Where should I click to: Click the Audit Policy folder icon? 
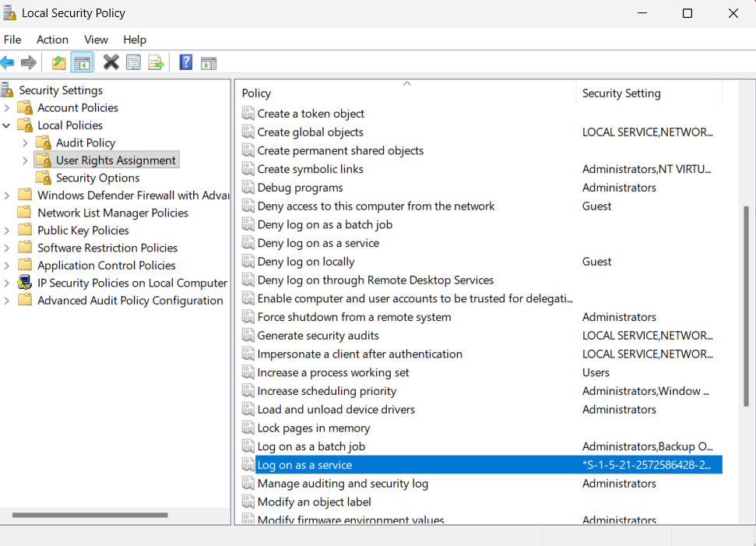point(44,143)
